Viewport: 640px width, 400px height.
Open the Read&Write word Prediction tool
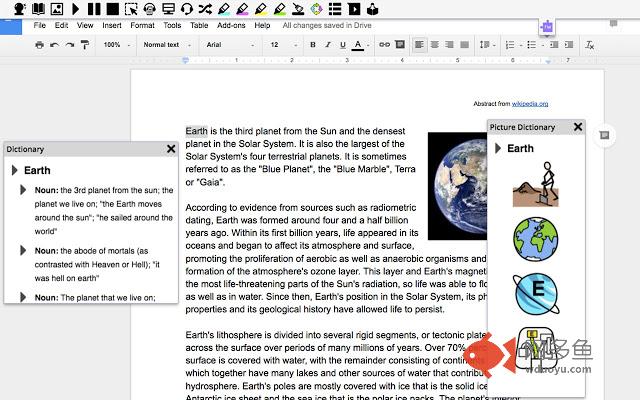[19, 9]
